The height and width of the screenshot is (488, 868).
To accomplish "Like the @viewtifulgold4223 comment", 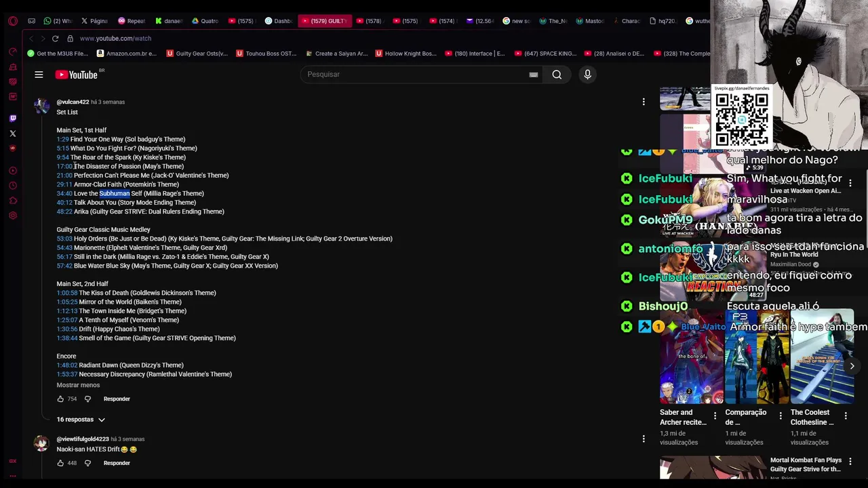I will click(60, 463).
